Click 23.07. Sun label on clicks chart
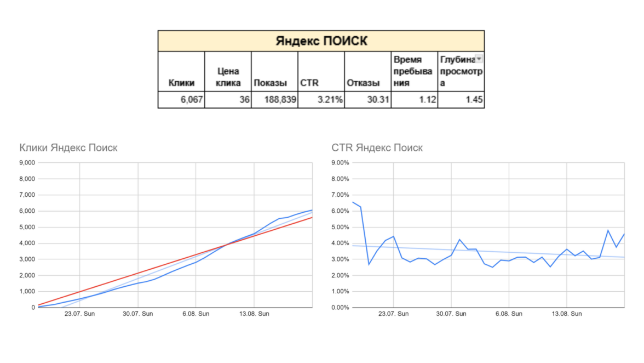The width and height of the screenshot is (644, 363). (80, 314)
